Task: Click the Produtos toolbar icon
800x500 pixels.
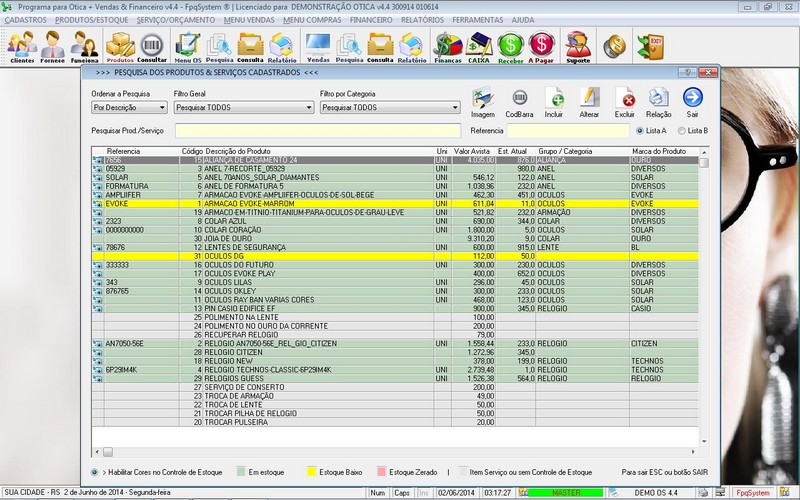Action: 120,46
